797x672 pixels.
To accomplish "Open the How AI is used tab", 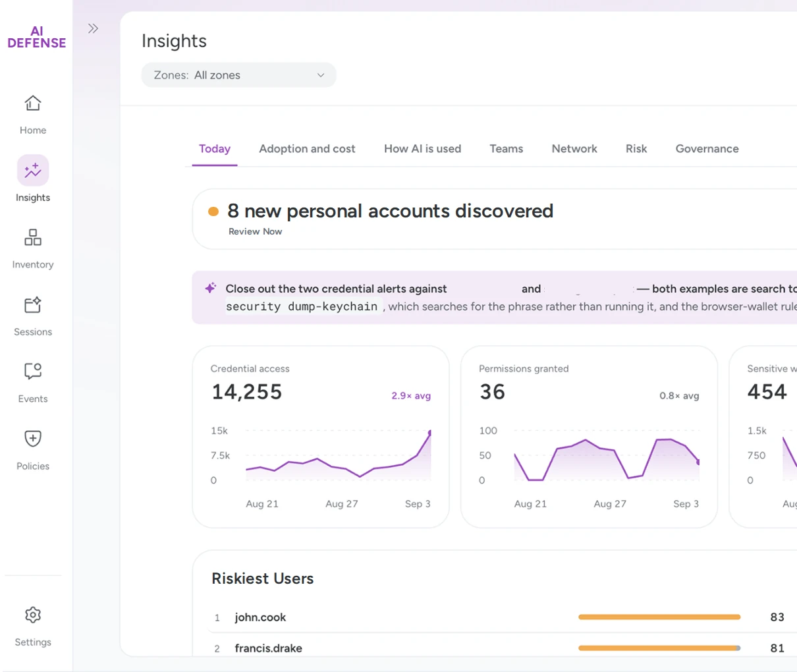I will [423, 149].
